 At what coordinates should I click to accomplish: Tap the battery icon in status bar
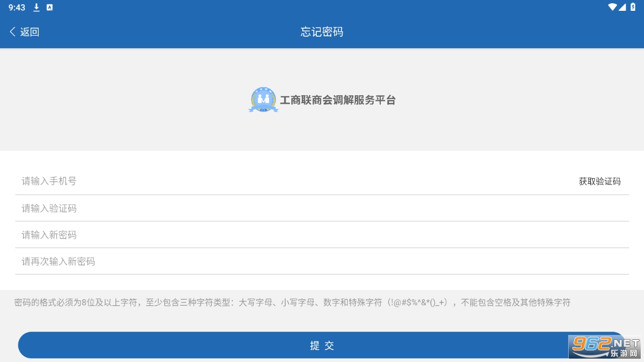633,7
